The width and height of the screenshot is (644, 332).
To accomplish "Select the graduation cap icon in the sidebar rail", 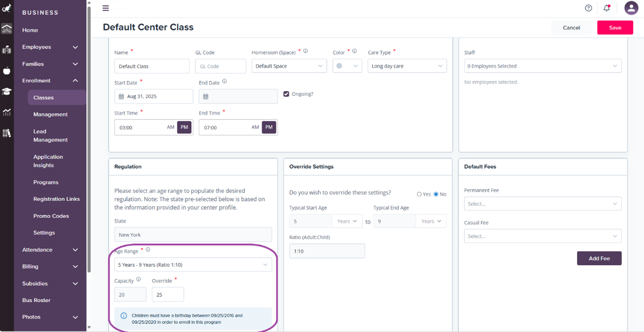I will [7, 92].
